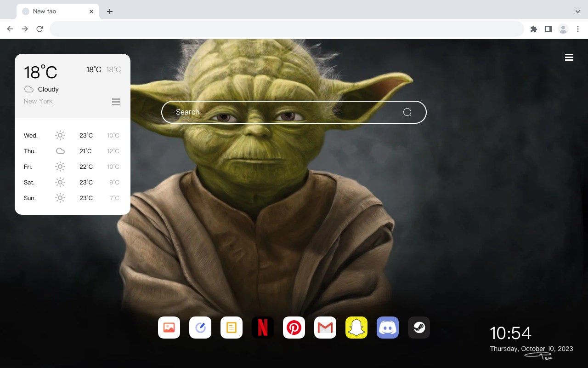Select the Wed. forecast day label
Image resolution: width=588 pixels, height=368 pixels.
[x=31, y=135]
